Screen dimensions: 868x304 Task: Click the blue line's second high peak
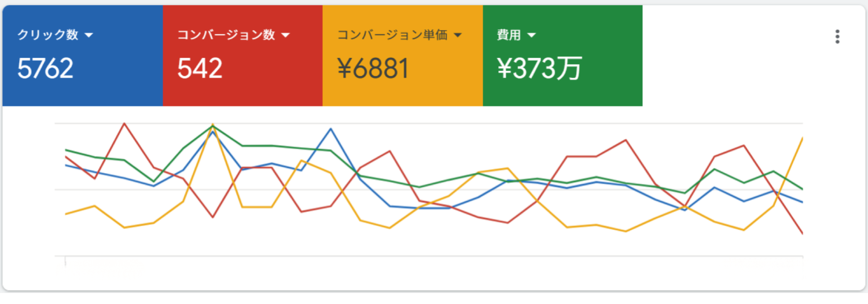(330, 129)
